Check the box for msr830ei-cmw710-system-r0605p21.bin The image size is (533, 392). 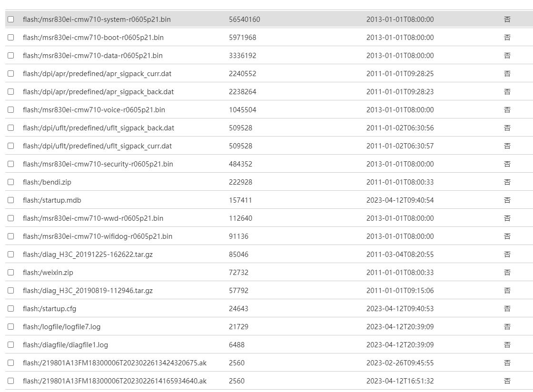(x=11, y=20)
